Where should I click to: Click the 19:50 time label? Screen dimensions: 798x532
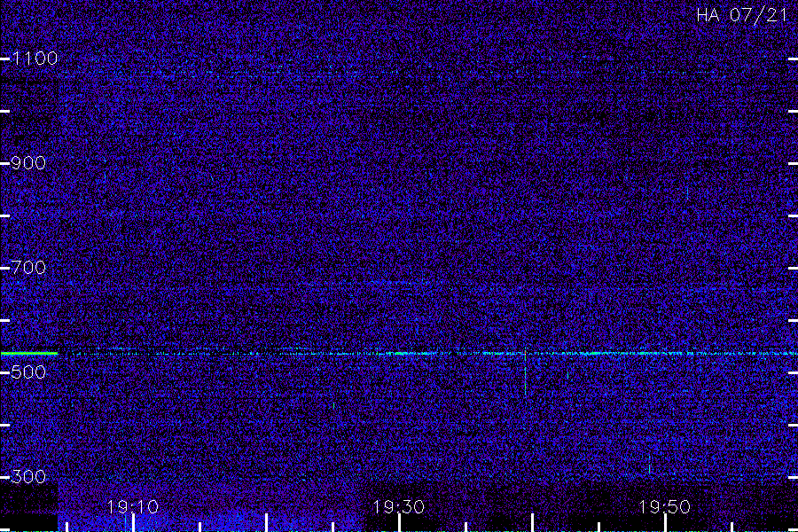point(664,507)
